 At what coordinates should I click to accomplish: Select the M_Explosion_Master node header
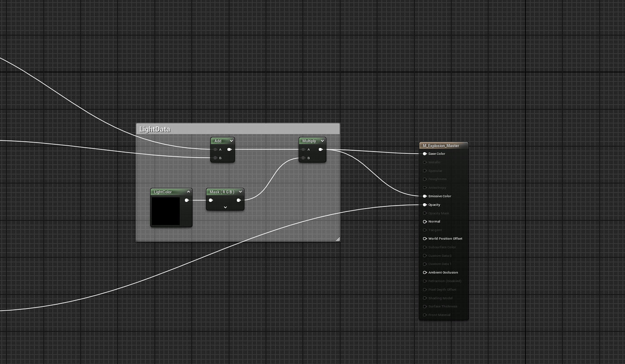point(443,145)
